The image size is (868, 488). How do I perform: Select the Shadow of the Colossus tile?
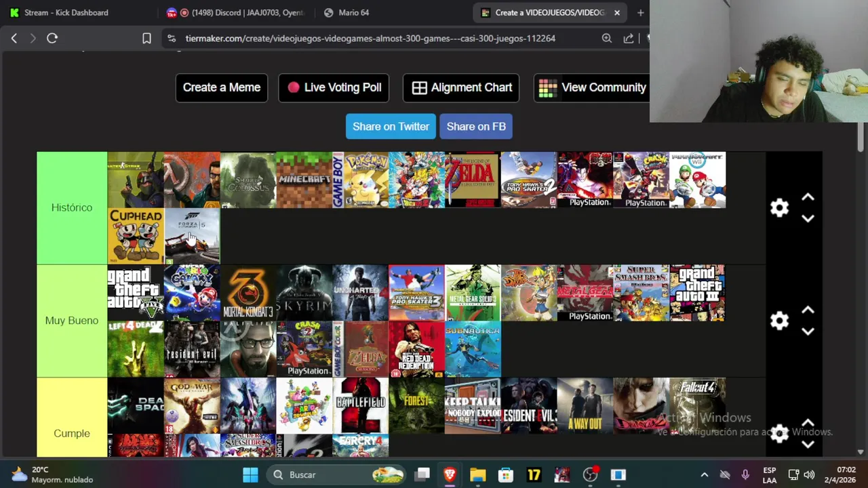[248, 180]
